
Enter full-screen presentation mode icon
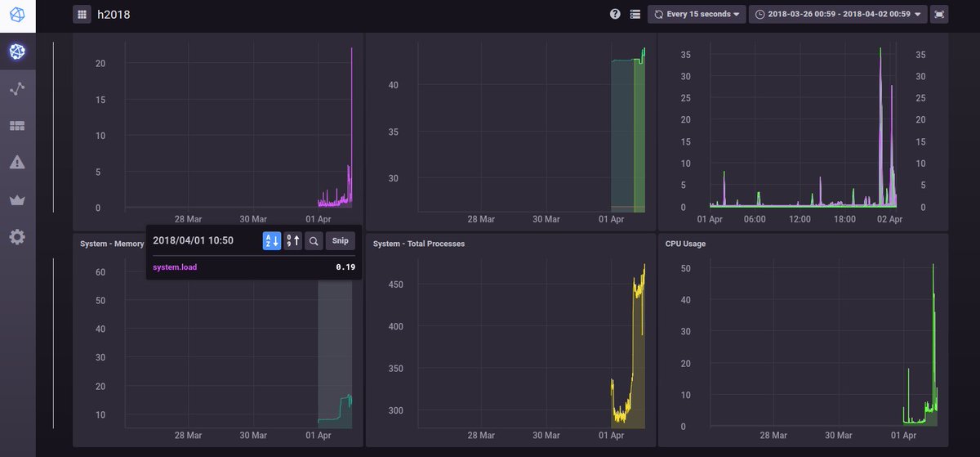939,14
